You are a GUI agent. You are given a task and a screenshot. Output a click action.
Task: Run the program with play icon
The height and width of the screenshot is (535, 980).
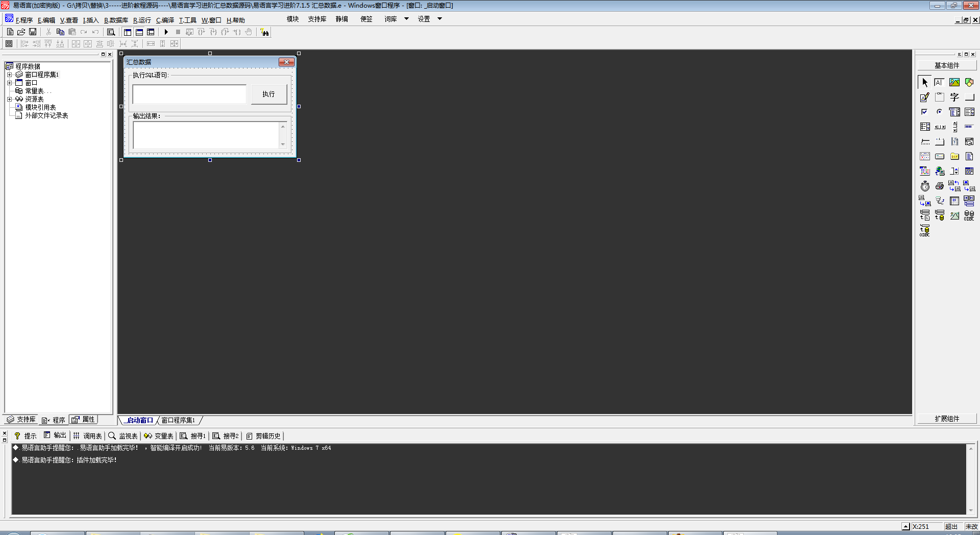[x=166, y=32]
